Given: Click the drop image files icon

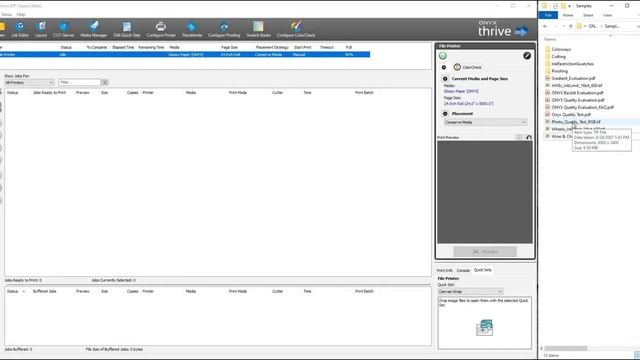Looking at the screenshot, I should point(484,328).
